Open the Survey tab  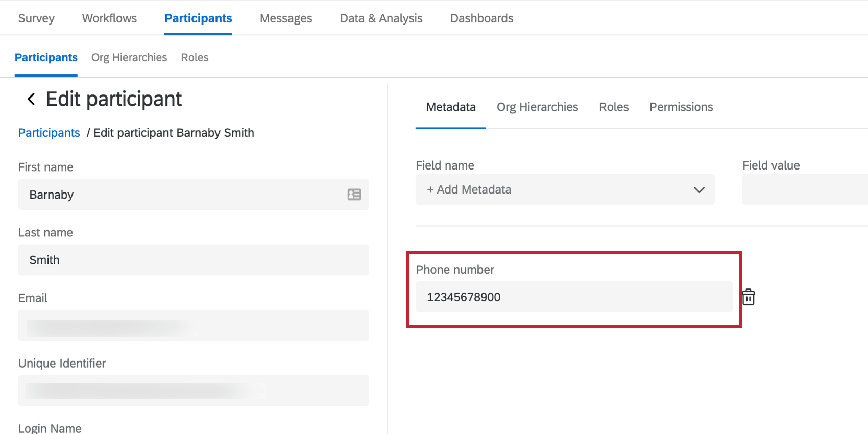pos(36,18)
